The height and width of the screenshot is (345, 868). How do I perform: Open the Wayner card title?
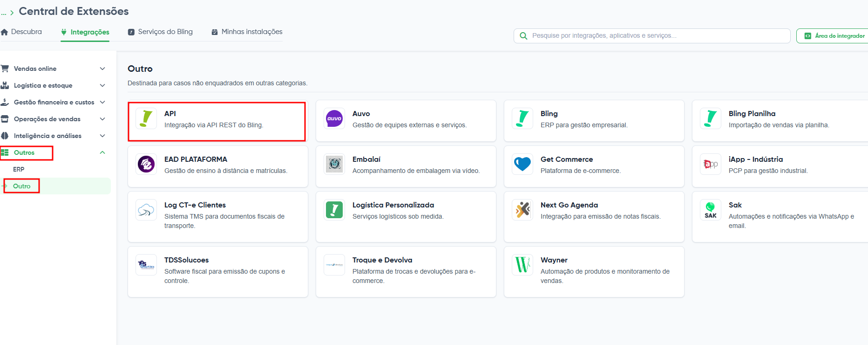pyautogui.click(x=554, y=260)
